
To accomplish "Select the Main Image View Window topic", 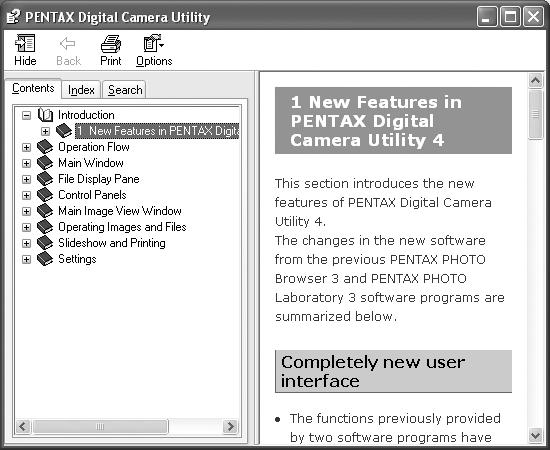I will pos(120,211).
